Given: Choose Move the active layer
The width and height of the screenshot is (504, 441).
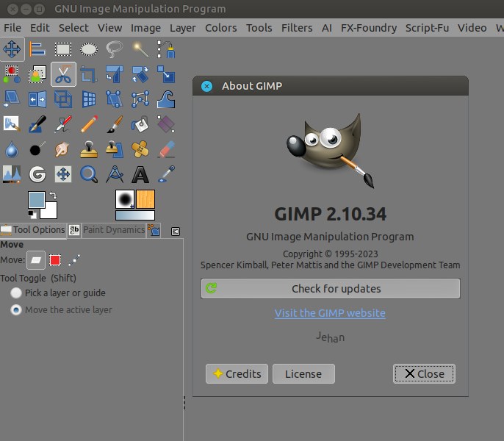Looking at the screenshot, I should point(61,309).
